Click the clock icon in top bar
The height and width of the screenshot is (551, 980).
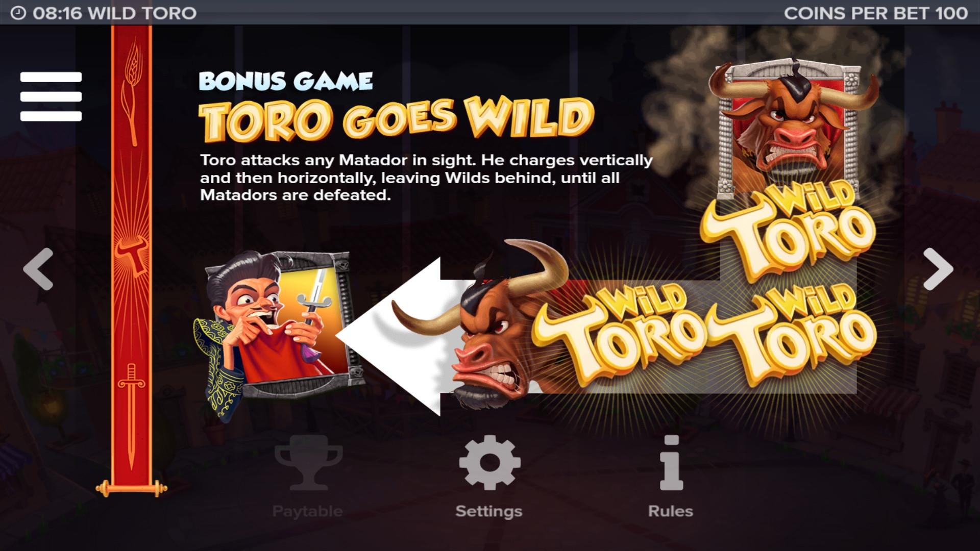click(x=18, y=13)
